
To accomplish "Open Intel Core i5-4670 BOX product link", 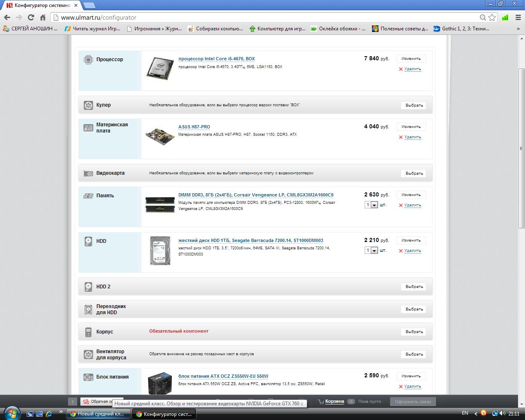I will coord(217,59).
